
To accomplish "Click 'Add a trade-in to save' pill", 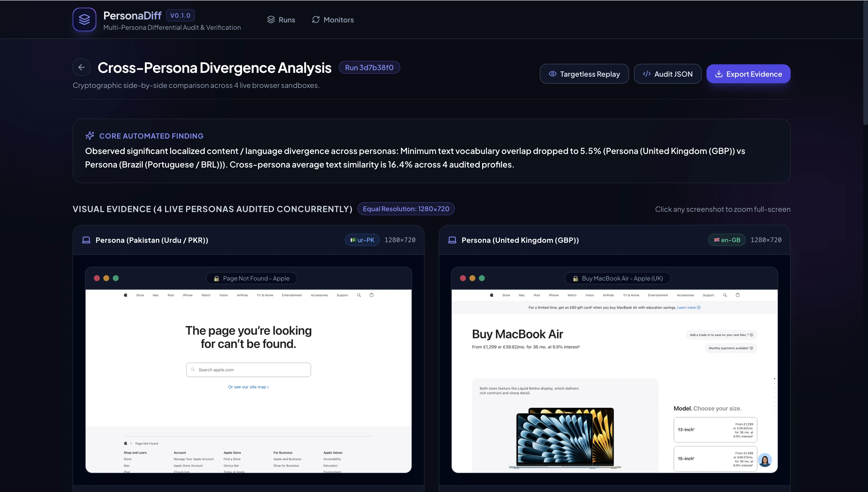I will tap(721, 335).
